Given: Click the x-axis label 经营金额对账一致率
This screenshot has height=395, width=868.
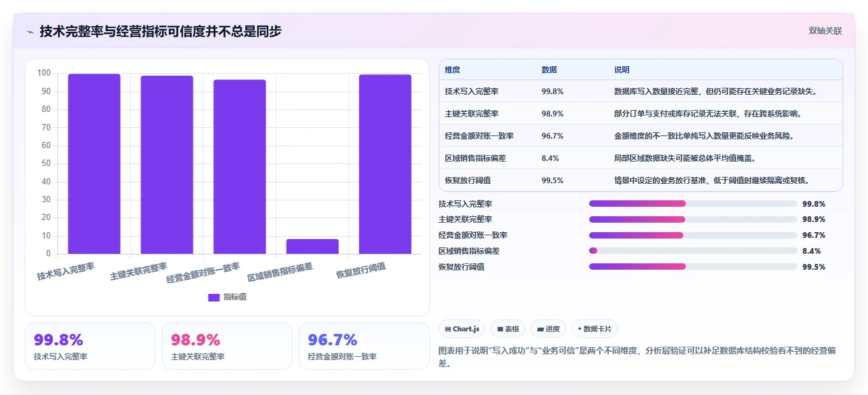Looking at the screenshot, I should 203,273.
